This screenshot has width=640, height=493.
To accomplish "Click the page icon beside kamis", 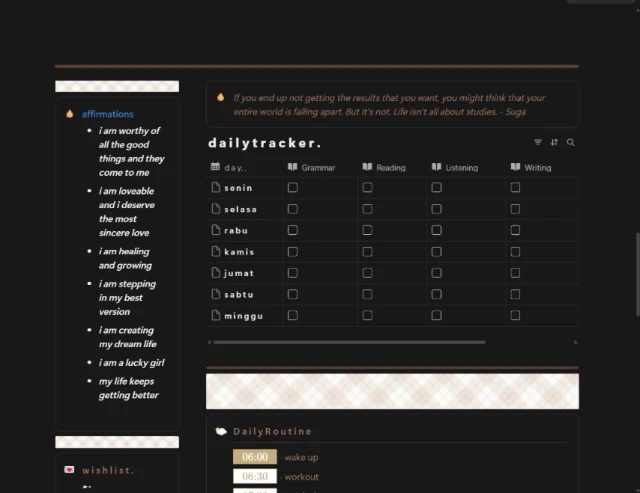I will click(216, 251).
